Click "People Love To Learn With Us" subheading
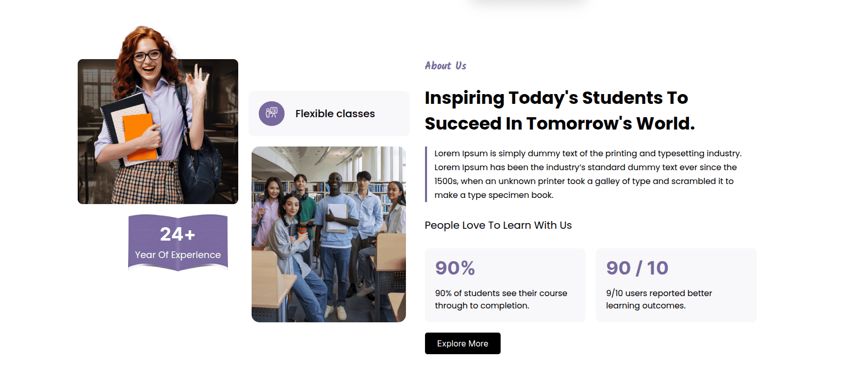868x384 pixels. (x=498, y=225)
